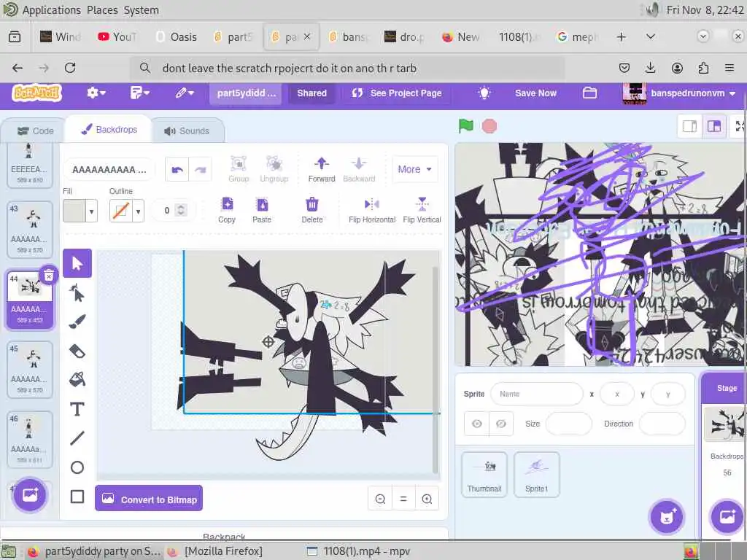Click the Fill color swatch
The height and width of the screenshot is (560, 747).
(75, 211)
